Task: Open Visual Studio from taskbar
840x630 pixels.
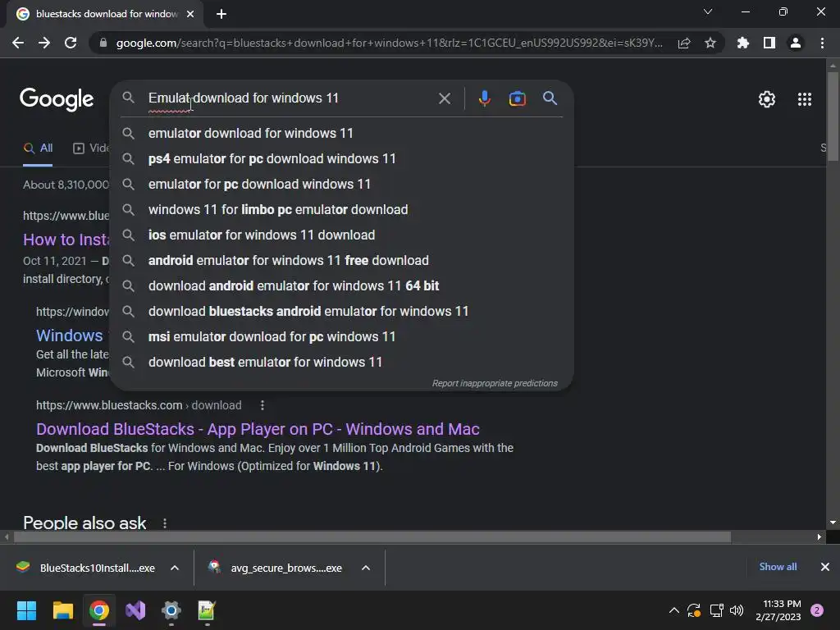Action: click(135, 610)
